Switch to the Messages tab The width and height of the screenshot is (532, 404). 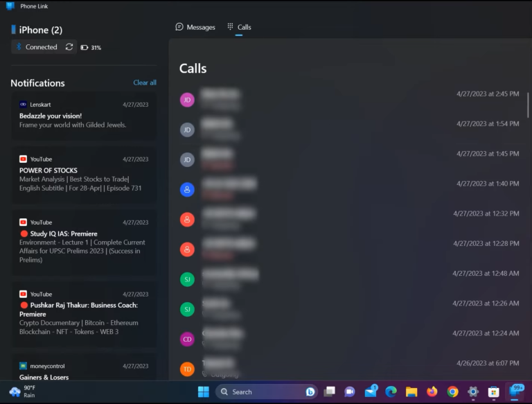(195, 27)
